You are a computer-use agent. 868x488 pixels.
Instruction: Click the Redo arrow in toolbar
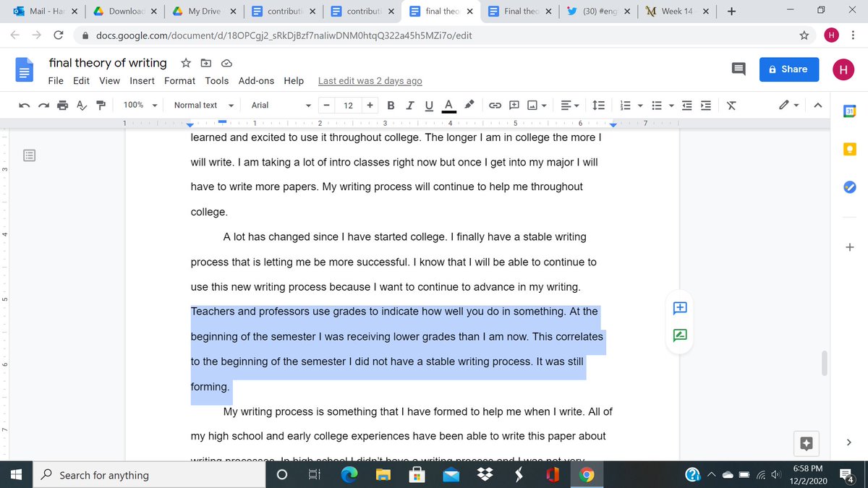(x=44, y=106)
